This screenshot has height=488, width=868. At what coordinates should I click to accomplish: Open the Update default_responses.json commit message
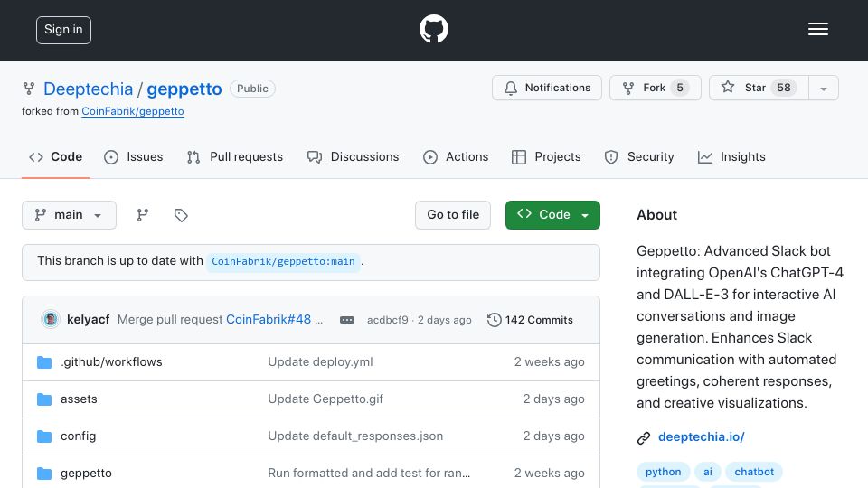(355, 436)
